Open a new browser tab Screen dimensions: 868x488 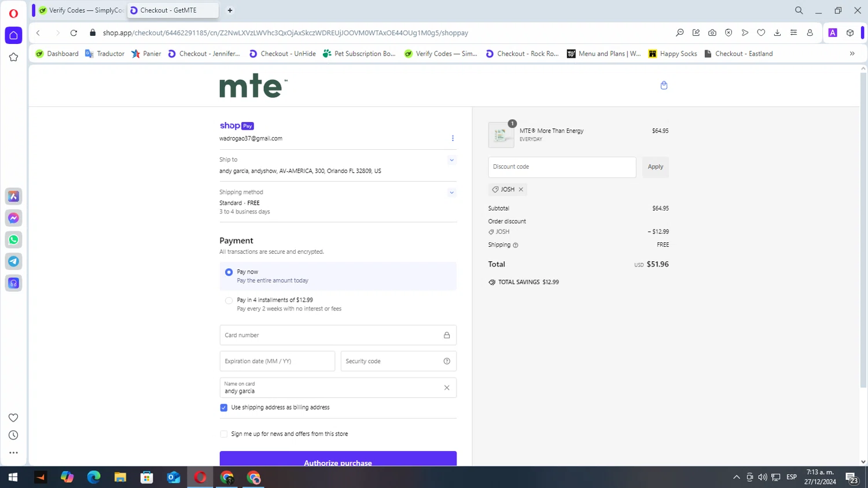click(x=230, y=10)
